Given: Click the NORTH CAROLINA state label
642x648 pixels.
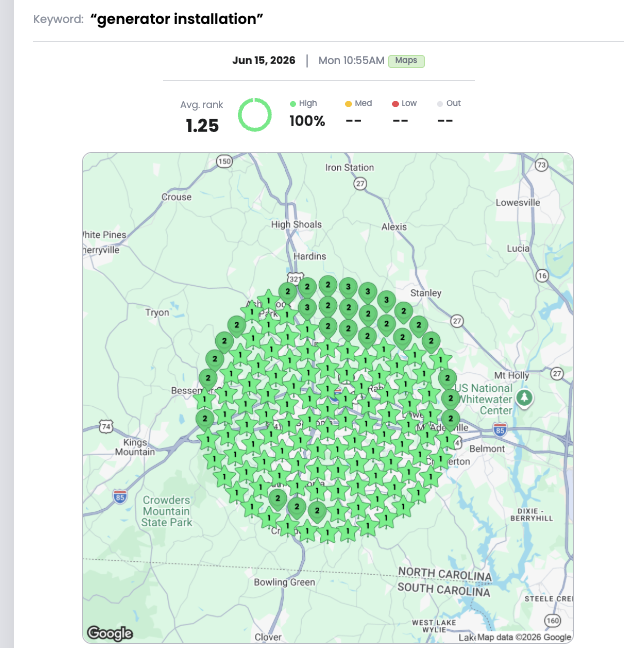Looking at the screenshot, I should tap(445, 574).
